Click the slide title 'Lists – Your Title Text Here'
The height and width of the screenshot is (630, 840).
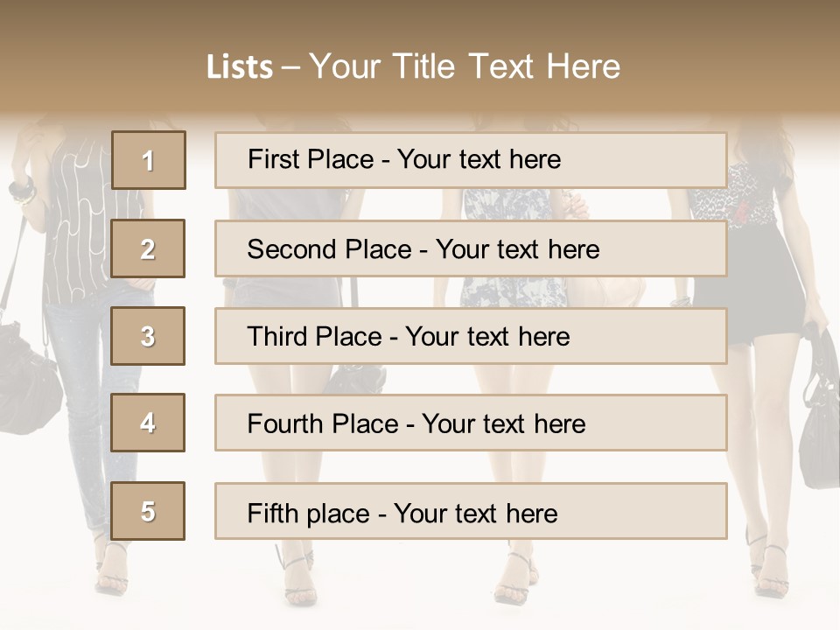414,66
